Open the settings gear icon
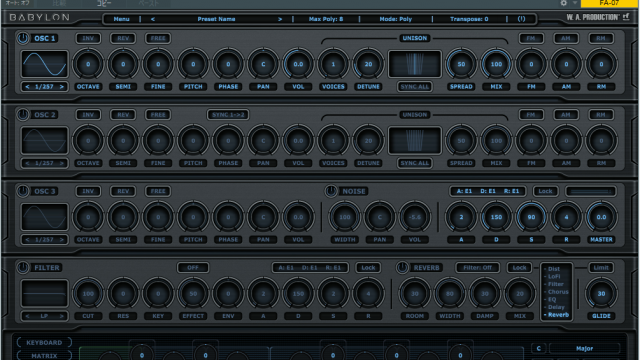640x360 pixels. 564,3
